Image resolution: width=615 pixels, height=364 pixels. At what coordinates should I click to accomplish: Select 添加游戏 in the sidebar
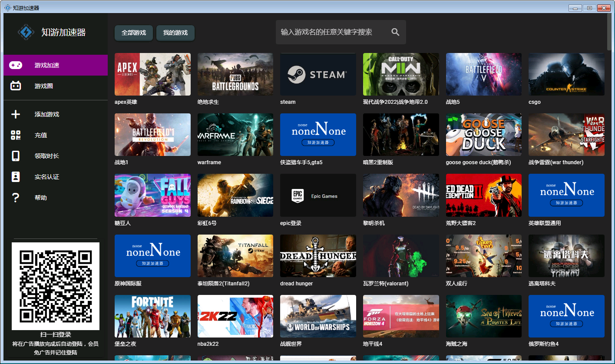tap(56, 114)
